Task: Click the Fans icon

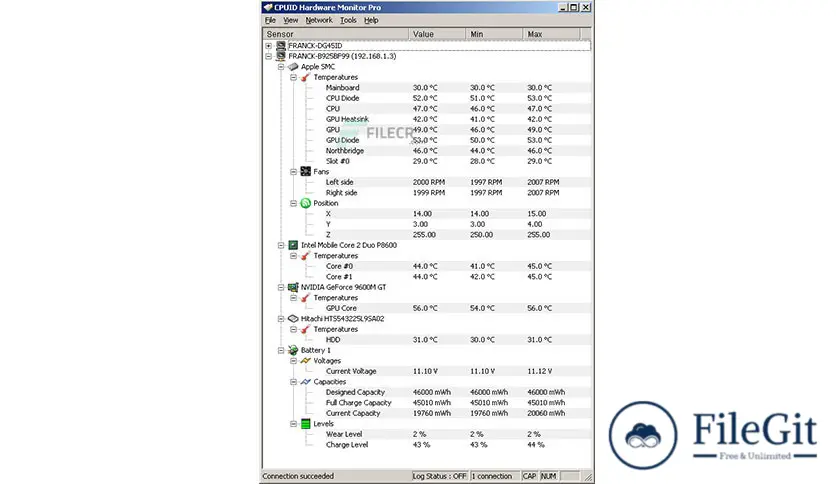Action: (x=306, y=172)
